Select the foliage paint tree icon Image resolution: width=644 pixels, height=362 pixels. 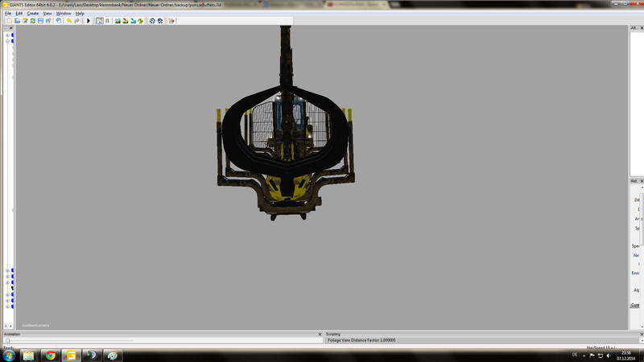coord(141,21)
